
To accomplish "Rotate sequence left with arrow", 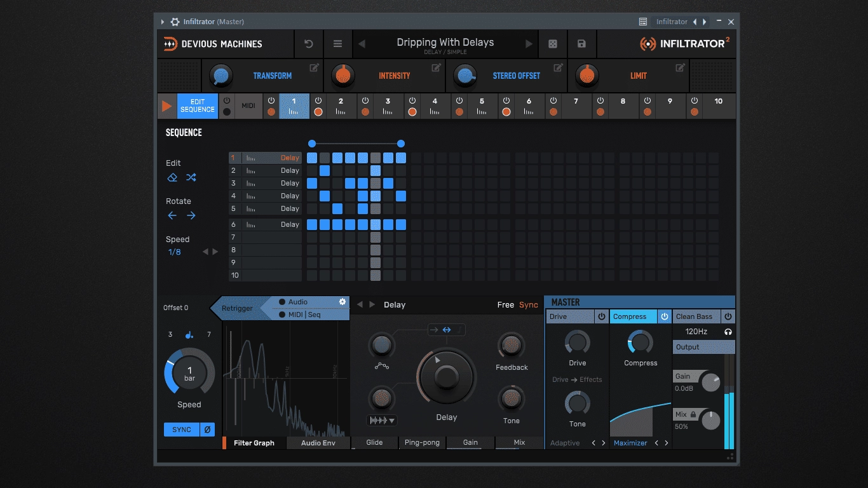I will click(x=172, y=215).
